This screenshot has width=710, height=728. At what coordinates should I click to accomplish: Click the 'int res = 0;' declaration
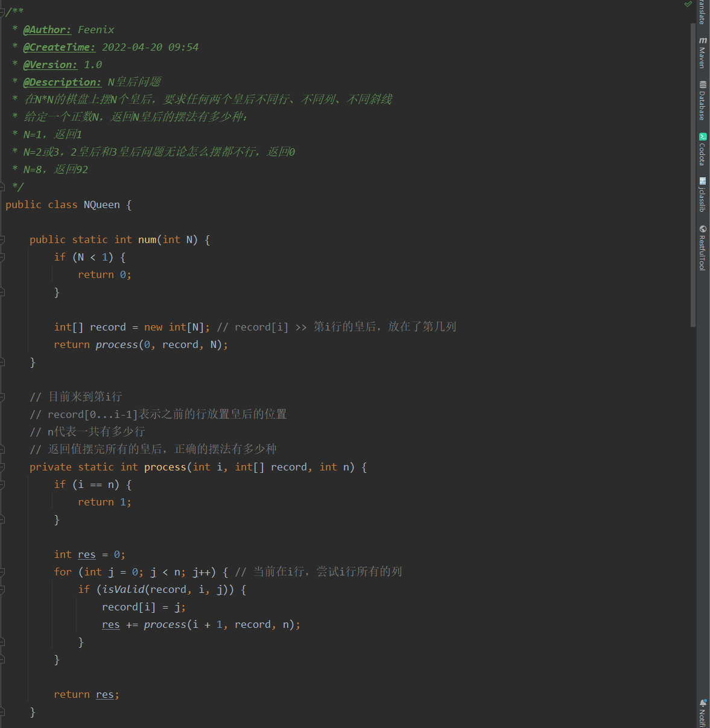(89, 554)
